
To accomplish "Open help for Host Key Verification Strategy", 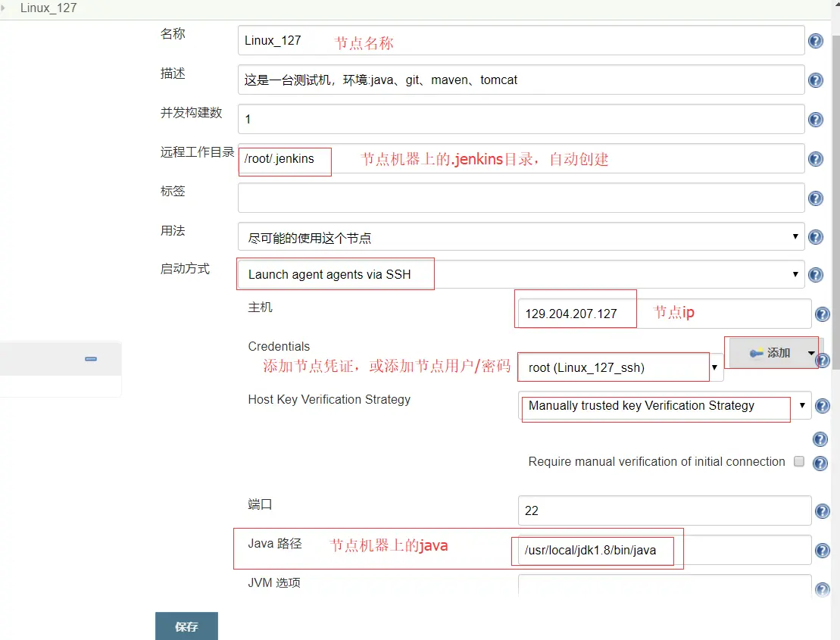I will (x=823, y=406).
